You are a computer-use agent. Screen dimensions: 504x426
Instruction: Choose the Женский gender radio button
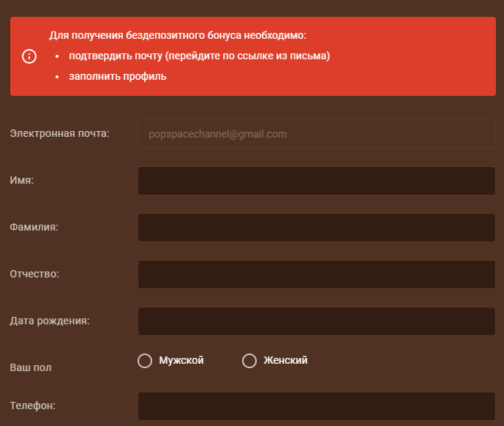coord(249,361)
